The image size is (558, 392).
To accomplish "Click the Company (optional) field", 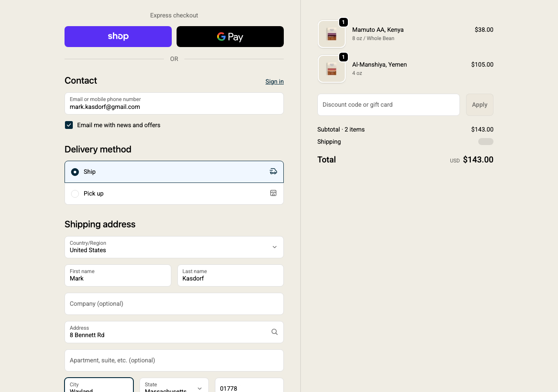I will (174, 304).
